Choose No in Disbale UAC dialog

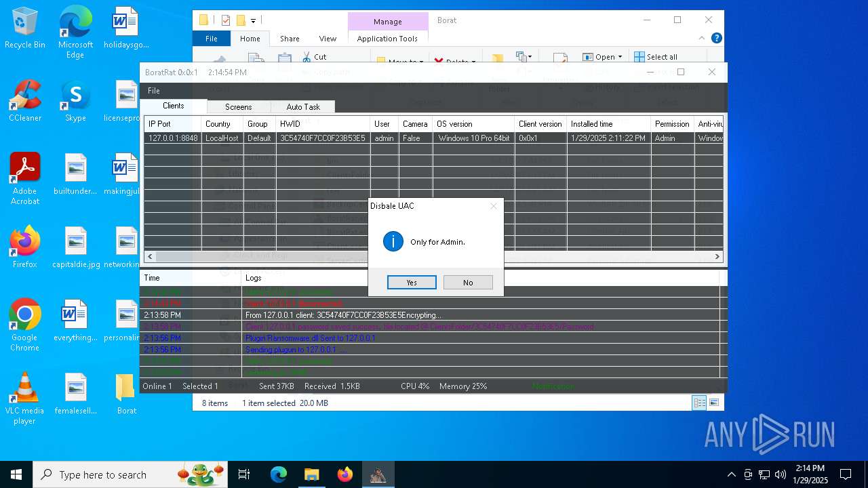[x=468, y=283]
